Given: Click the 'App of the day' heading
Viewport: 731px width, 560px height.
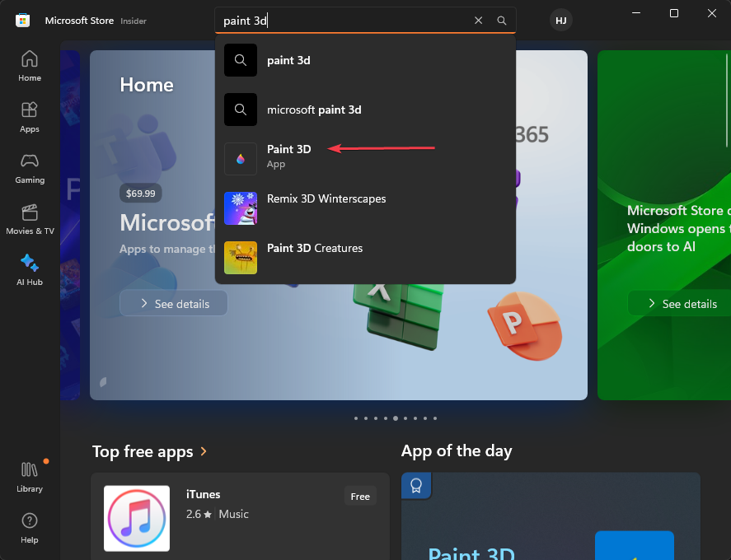Looking at the screenshot, I should coord(457,450).
